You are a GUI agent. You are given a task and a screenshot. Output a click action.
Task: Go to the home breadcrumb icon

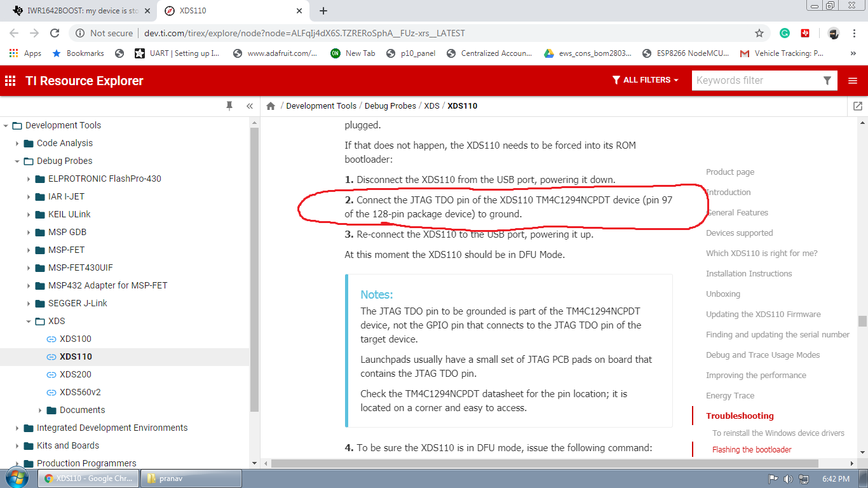click(271, 106)
